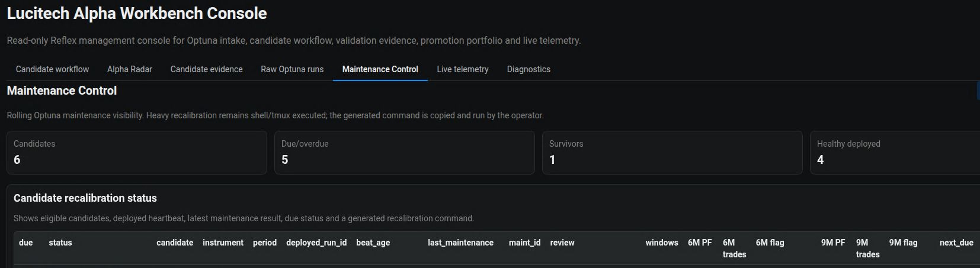This screenshot has width=980, height=268.
Task: Click the Healthy deployed summary card
Action: coord(895,153)
